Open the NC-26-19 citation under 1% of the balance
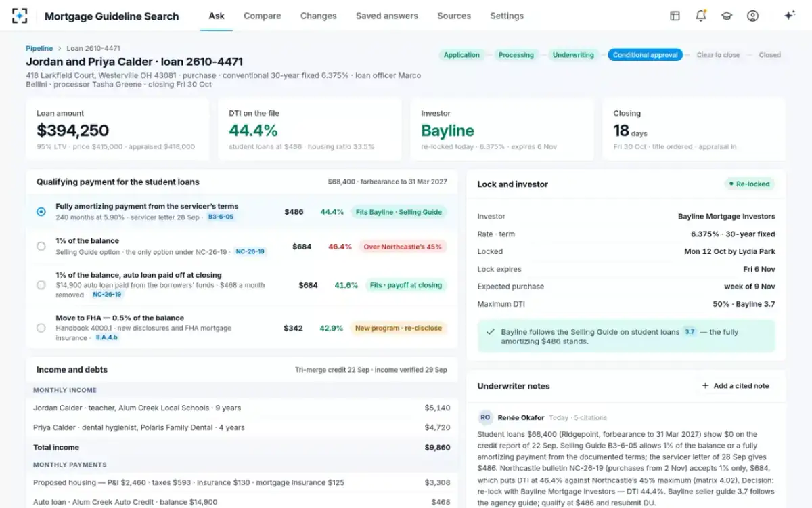This screenshot has height=508, width=812. click(250, 252)
